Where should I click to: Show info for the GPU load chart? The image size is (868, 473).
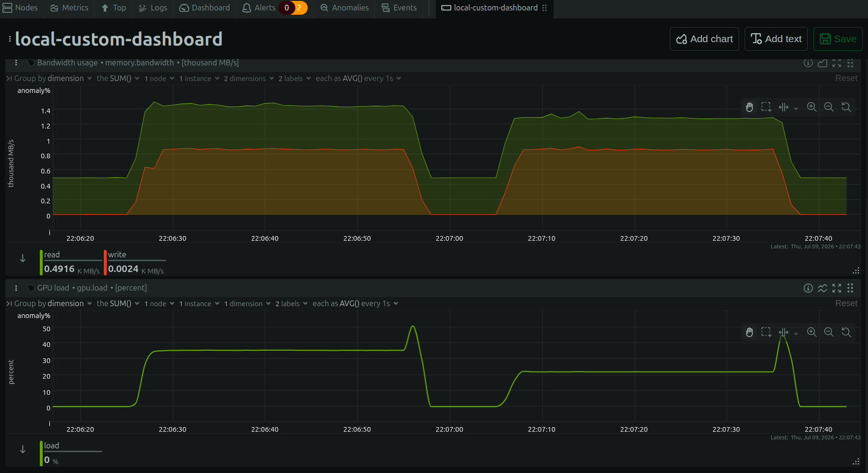(x=808, y=288)
